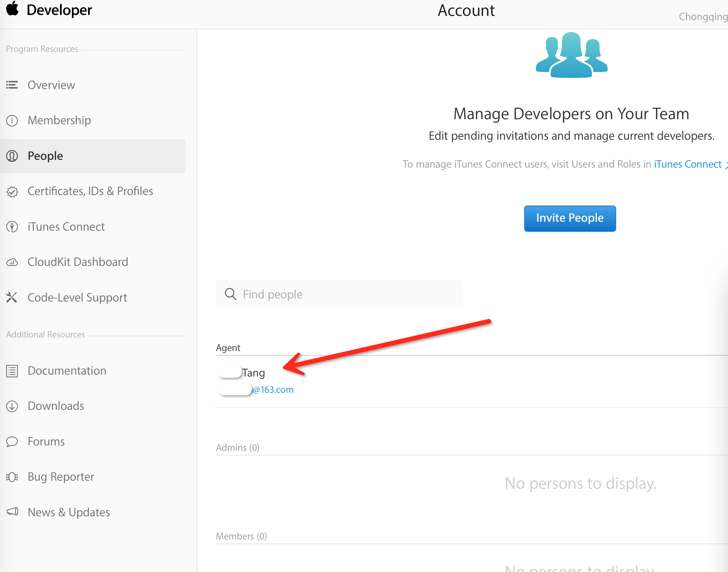Click the Account page heading

(466, 10)
